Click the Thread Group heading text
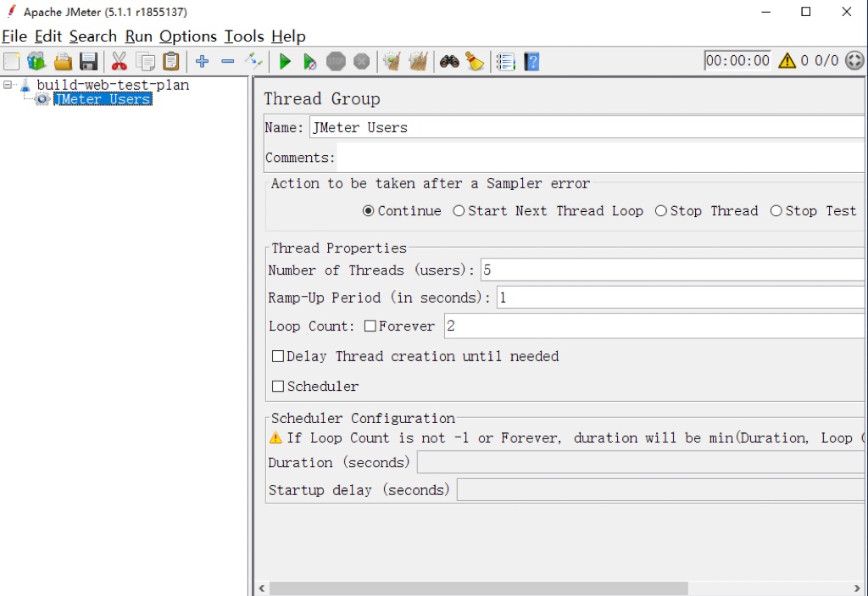The width and height of the screenshot is (868, 596). point(321,99)
